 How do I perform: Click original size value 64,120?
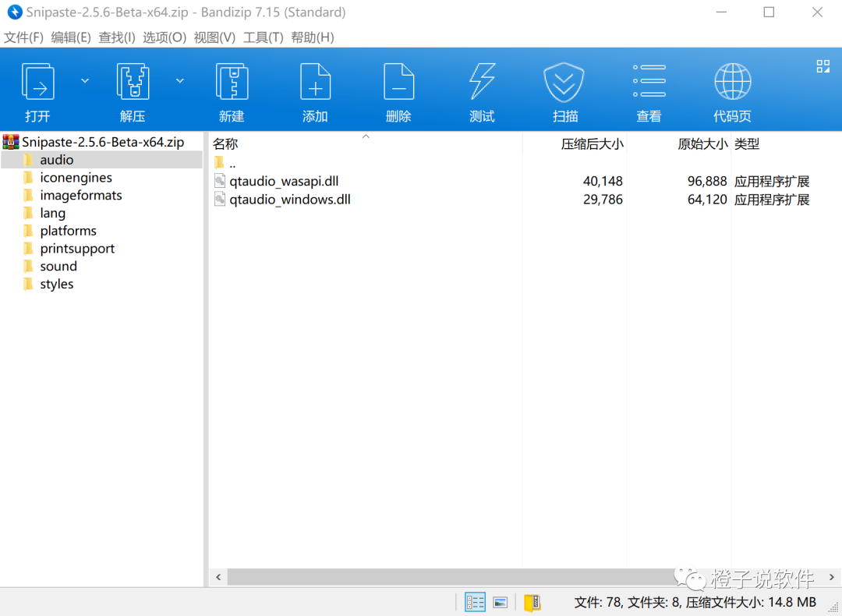point(707,200)
